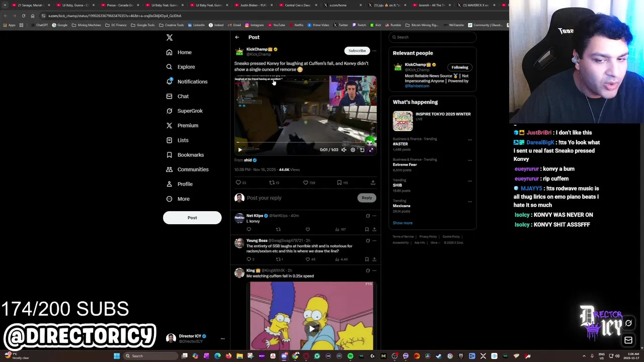
Task: Open three-dot menu on King's reply
Action: pyautogui.click(x=374, y=270)
